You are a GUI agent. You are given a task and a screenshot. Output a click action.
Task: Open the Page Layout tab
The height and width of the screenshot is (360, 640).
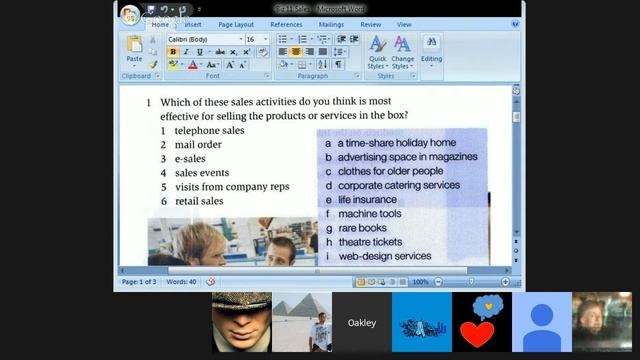click(x=236, y=24)
